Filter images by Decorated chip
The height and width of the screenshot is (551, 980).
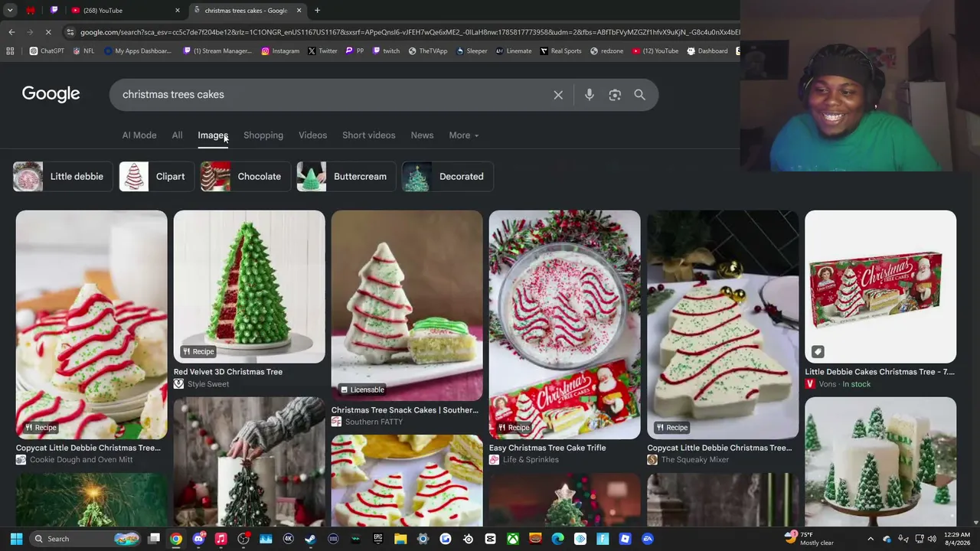tap(448, 177)
